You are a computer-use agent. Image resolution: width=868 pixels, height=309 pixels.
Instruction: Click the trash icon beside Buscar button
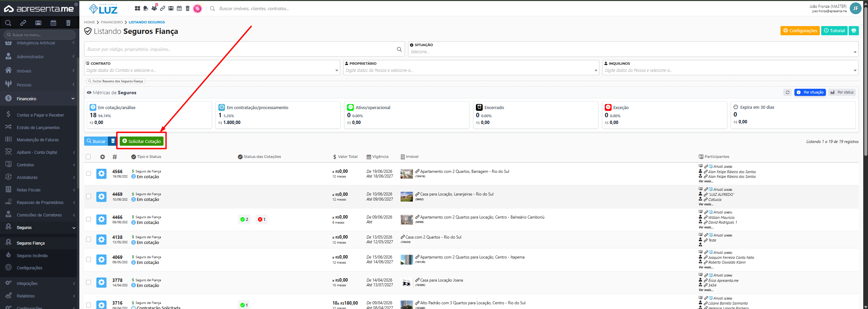113,141
